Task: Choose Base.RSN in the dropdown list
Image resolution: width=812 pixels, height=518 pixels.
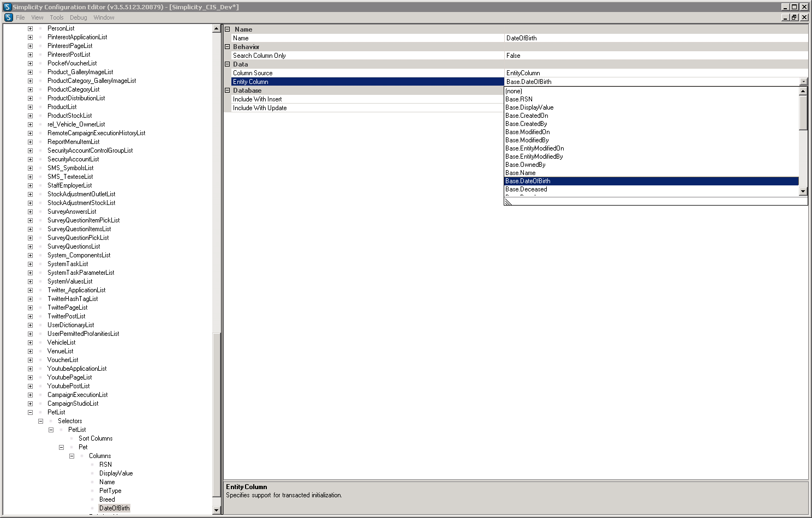Action: pos(652,99)
